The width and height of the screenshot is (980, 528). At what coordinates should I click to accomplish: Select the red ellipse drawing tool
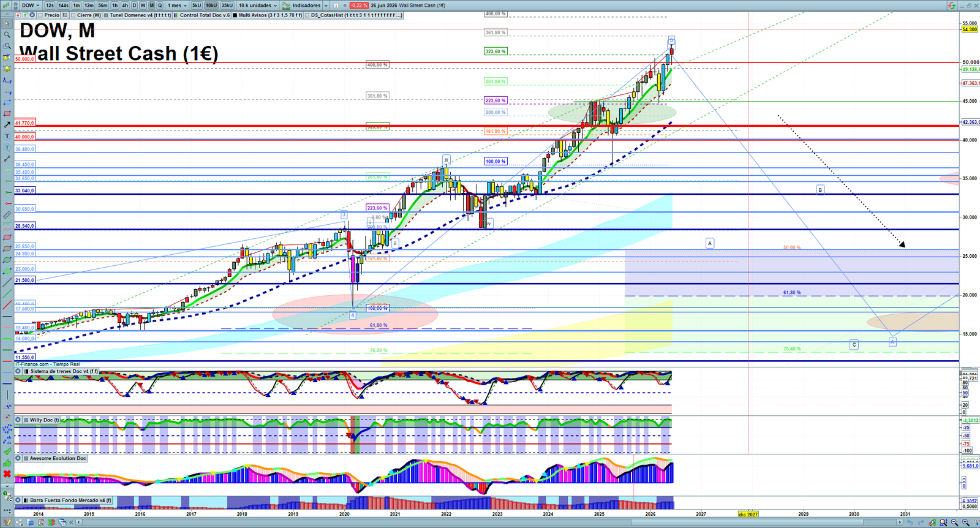[x=7, y=238]
